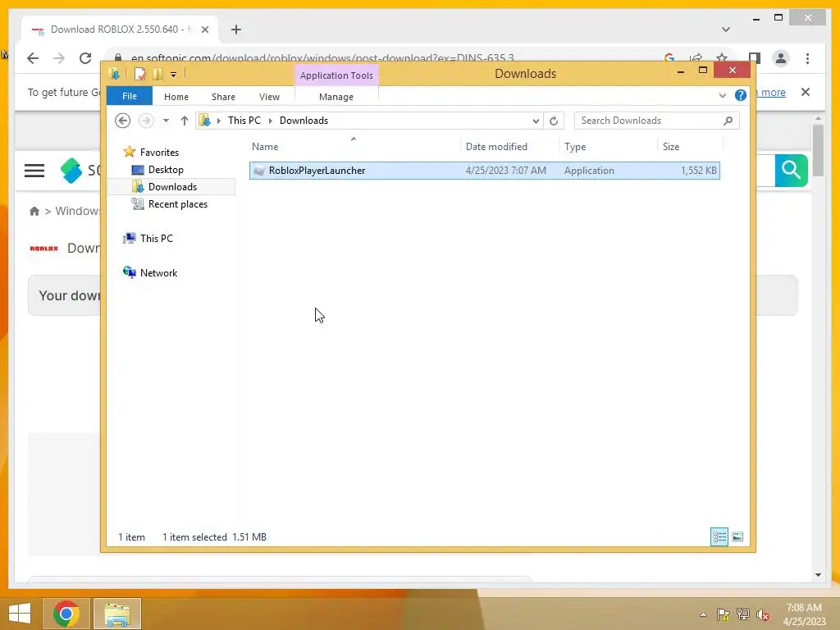Click Chrome icon in the taskbar
840x630 pixels.
click(66, 614)
